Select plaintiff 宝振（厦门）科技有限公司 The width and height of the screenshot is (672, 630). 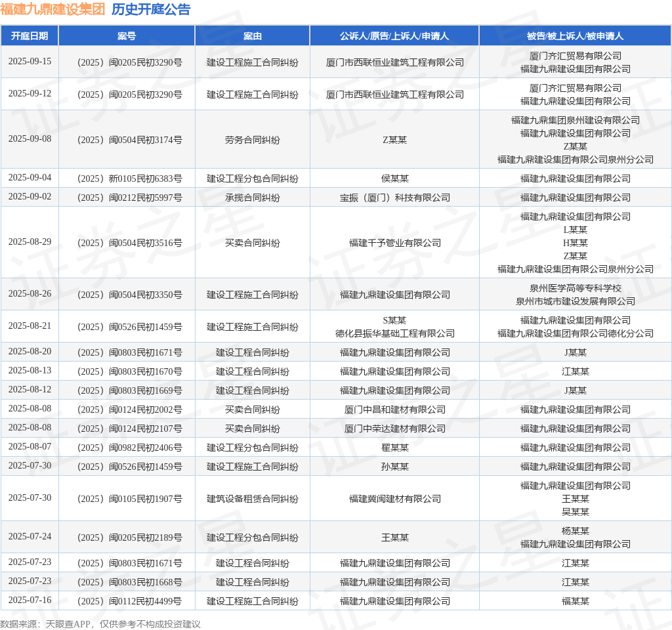click(394, 198)
